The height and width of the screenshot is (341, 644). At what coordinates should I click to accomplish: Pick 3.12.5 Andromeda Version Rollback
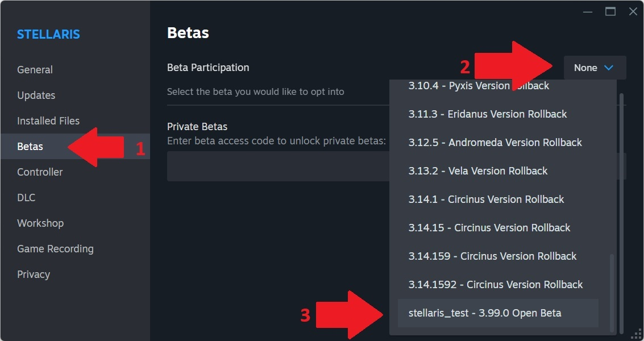495,143
